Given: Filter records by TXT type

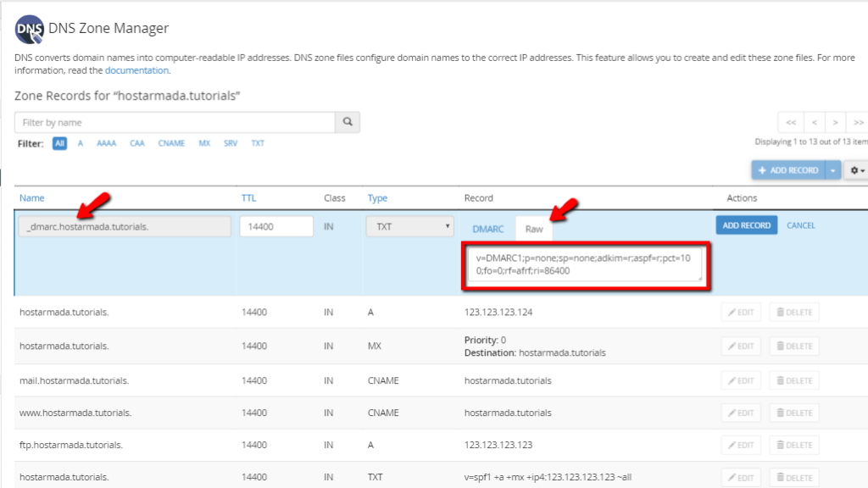Looking at the screenshot, I should (258, 143).
